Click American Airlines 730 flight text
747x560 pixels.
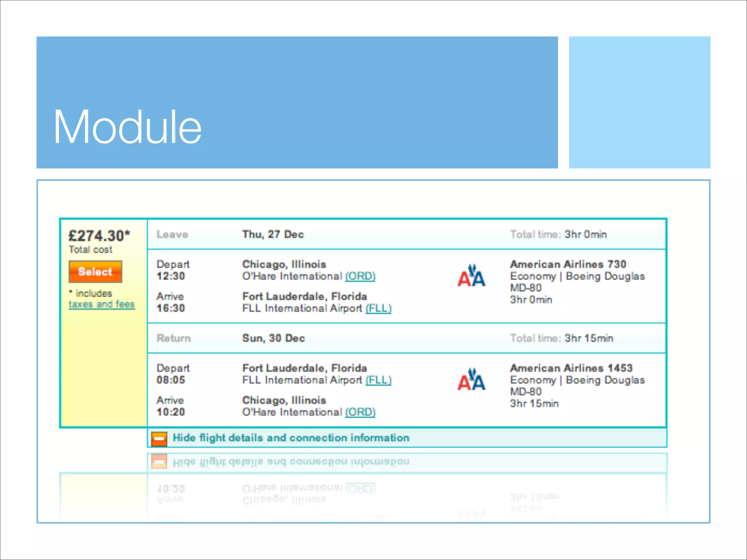(x=568, y=264)
